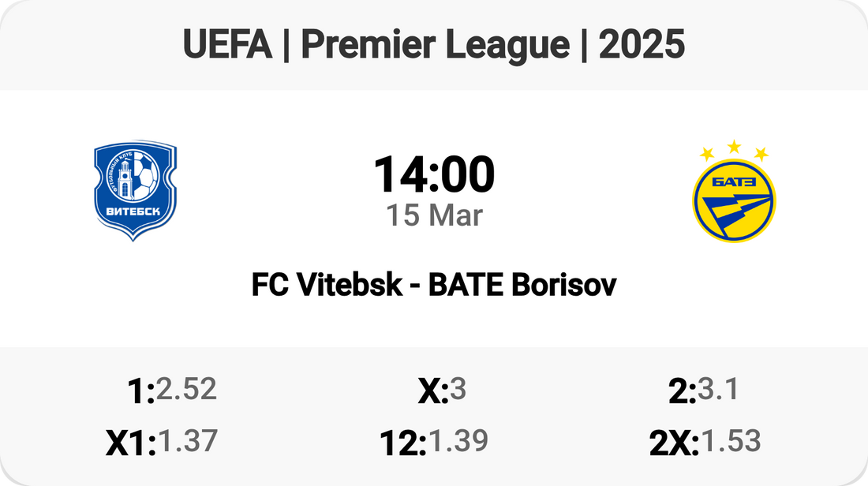The width and height of the screenshot is (868, 486).
Task: Pick away win odds 2: 3.1
Action: (703, 390)
